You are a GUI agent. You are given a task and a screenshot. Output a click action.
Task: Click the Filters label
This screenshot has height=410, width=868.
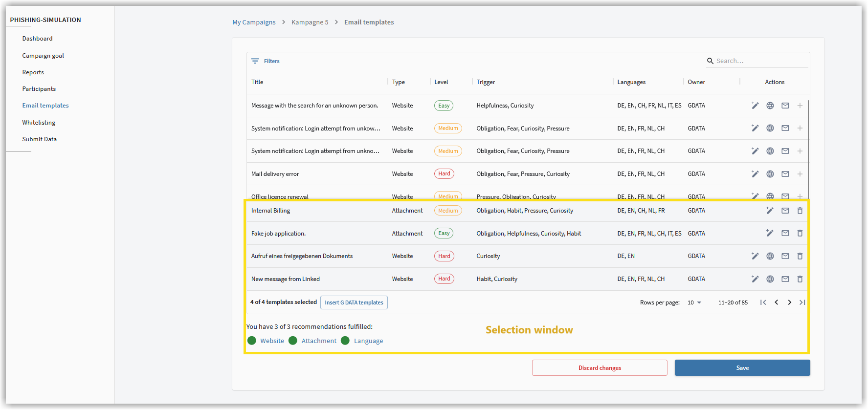[x=272, y=61]
